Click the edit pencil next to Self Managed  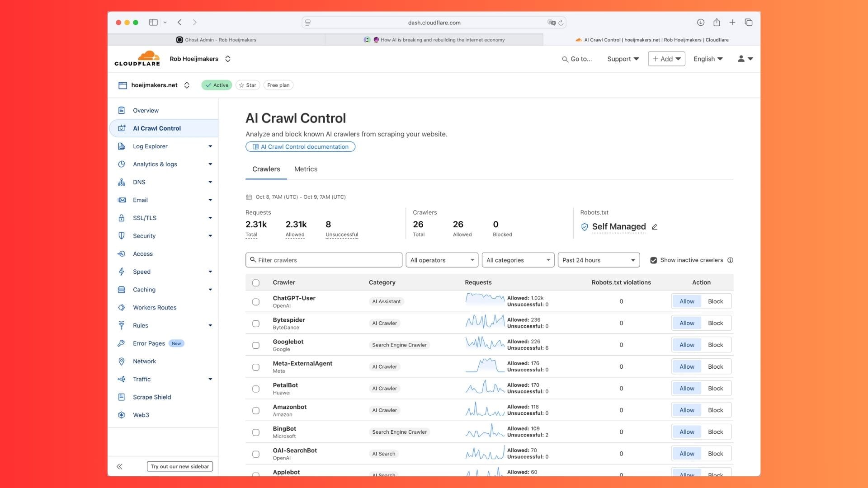(655, 227)
